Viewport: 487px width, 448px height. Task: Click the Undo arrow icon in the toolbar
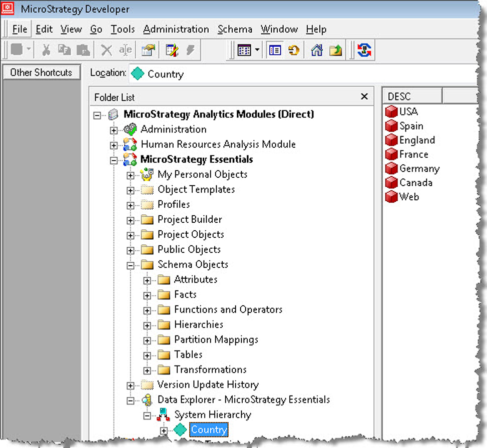point(294,50)
